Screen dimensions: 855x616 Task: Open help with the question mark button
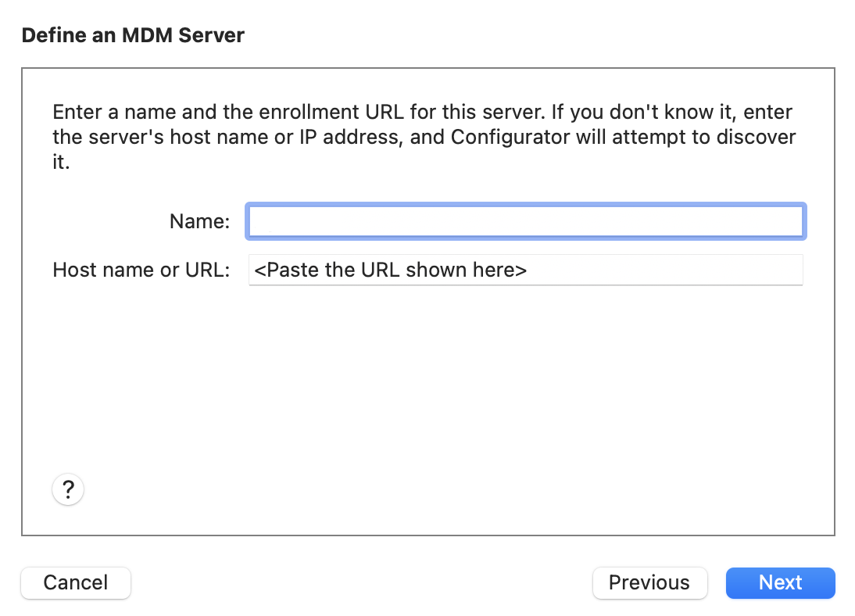point(68,490)
